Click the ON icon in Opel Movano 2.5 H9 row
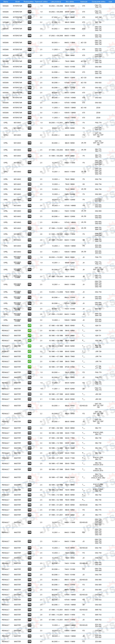115x644 pixels. coord(29,184)
